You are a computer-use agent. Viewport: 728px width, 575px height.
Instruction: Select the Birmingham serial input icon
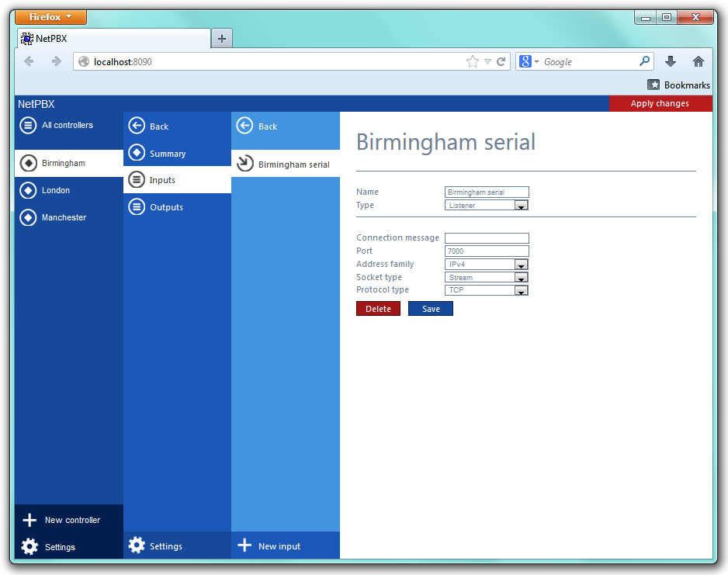[245, 164]
